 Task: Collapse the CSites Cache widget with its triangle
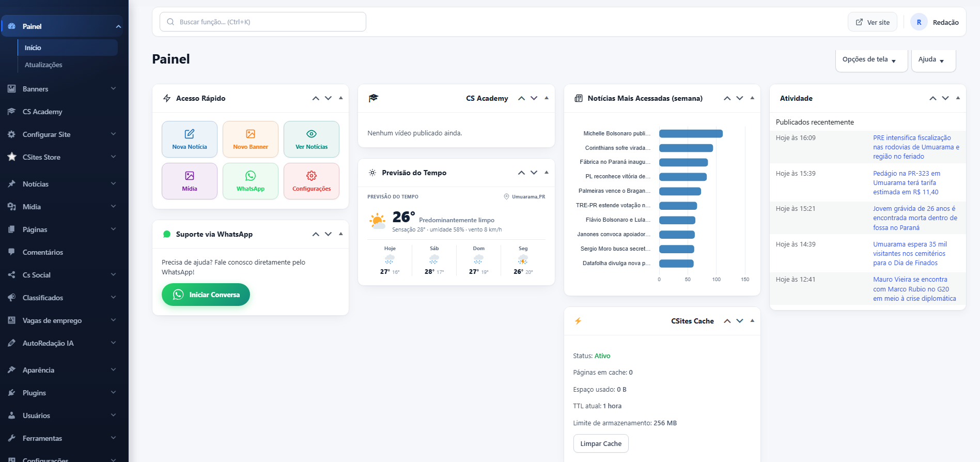click(752, 320)
